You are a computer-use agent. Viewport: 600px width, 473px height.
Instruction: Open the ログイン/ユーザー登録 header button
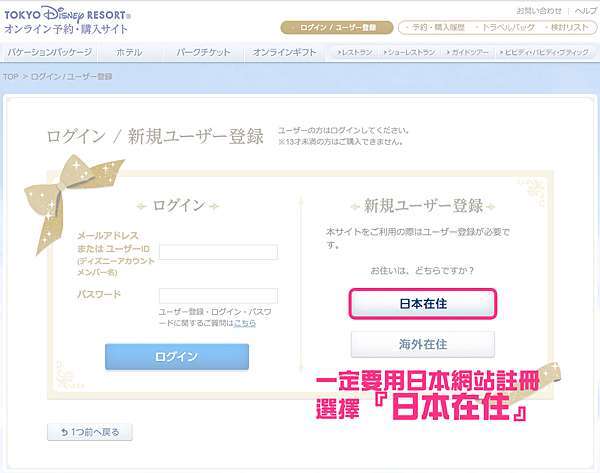point(337,28)
